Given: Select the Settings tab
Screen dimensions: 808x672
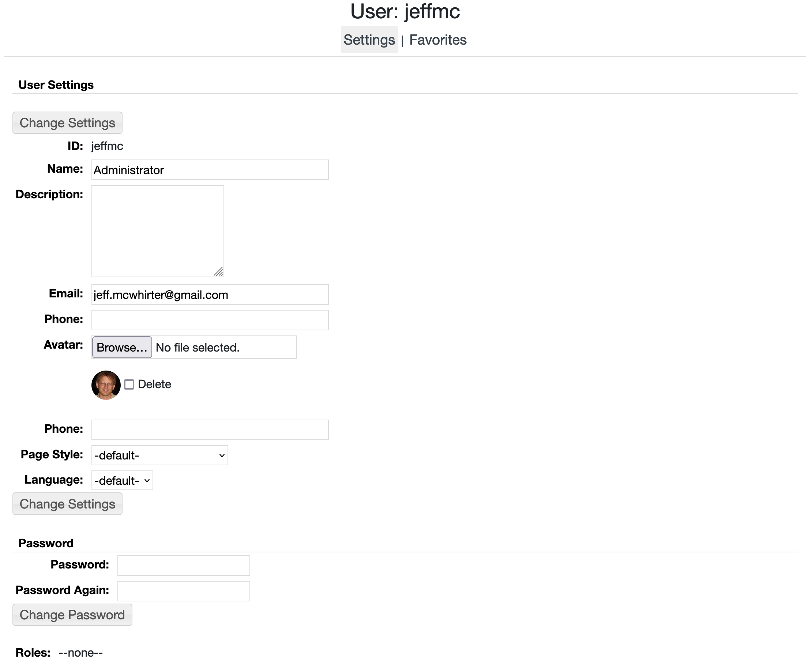Looking at the screenshot, I should 369,40.
